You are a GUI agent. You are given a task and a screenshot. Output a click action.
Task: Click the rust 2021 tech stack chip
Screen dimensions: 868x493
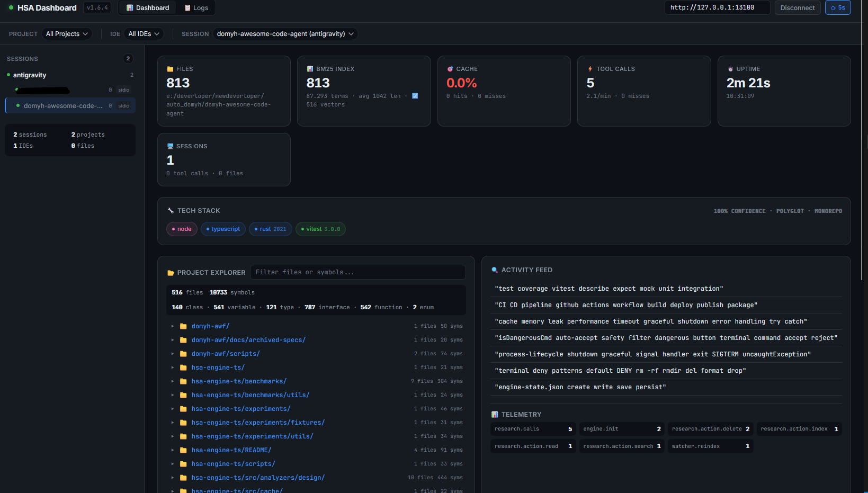coord(270,229)
